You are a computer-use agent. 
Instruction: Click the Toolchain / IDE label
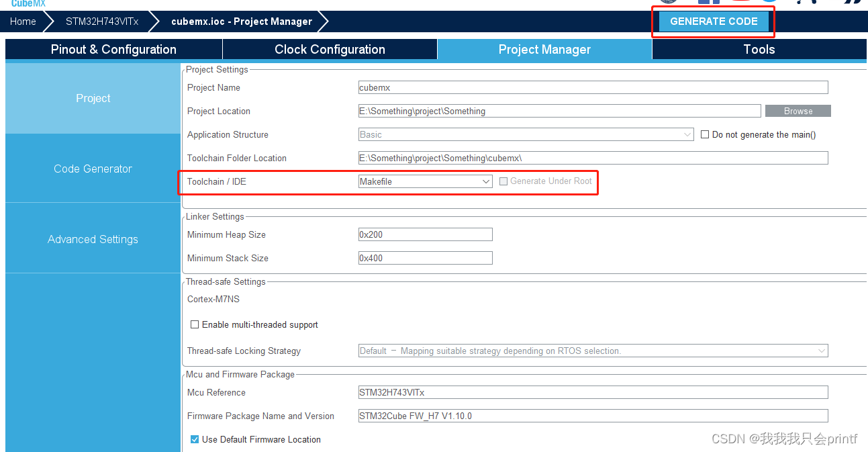(x=217, y=181)
